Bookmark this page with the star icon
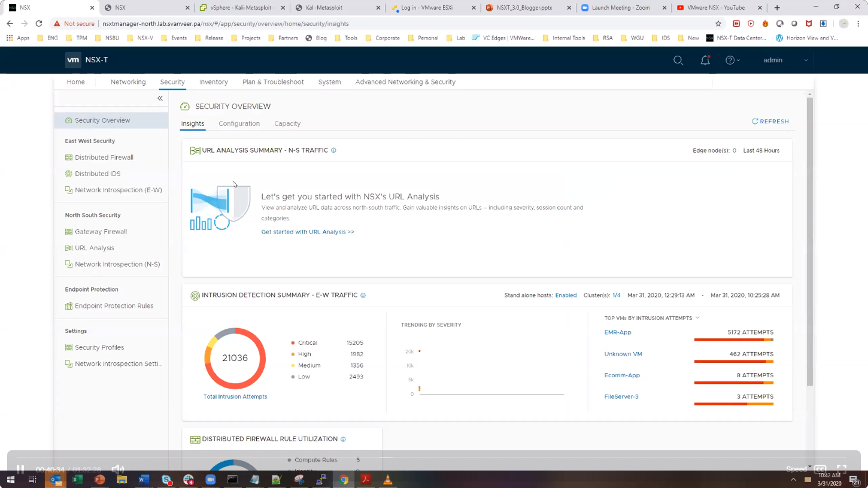This screenshot has height=488, width=868. pyautogui.click(x=718, y=24)
